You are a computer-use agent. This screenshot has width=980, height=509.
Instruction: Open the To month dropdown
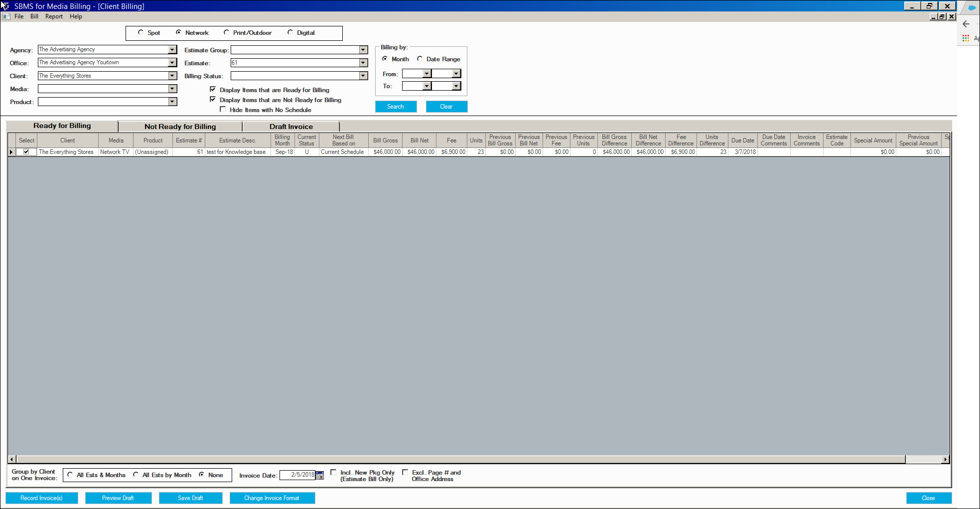[x=426, y=86]
